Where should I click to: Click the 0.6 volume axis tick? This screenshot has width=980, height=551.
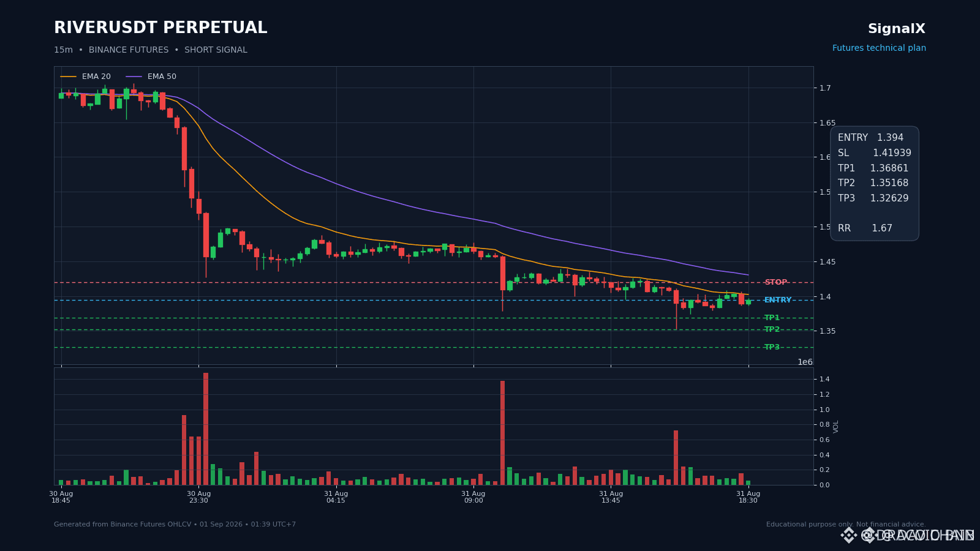(x=824, y=440)
